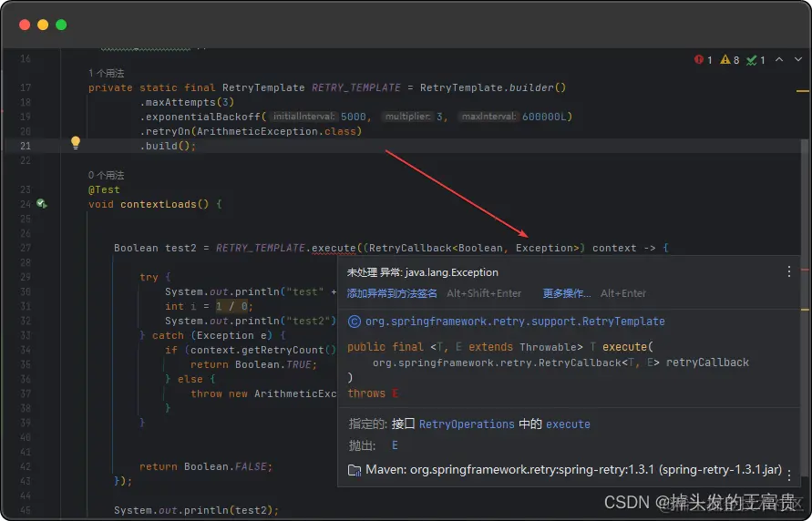This screenshot has height=521, width=812.
Task: Click the run test gutter icon at line 24
Action: tap(41, 204)
